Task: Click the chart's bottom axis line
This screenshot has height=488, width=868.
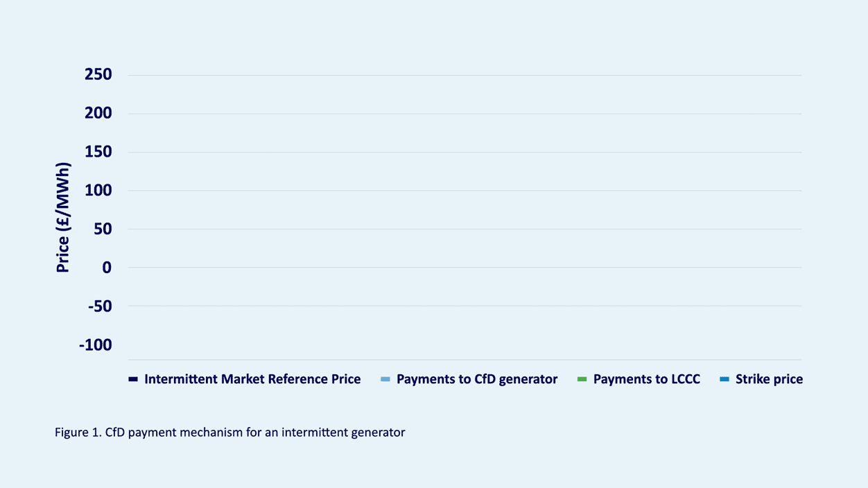Action: 465,360
